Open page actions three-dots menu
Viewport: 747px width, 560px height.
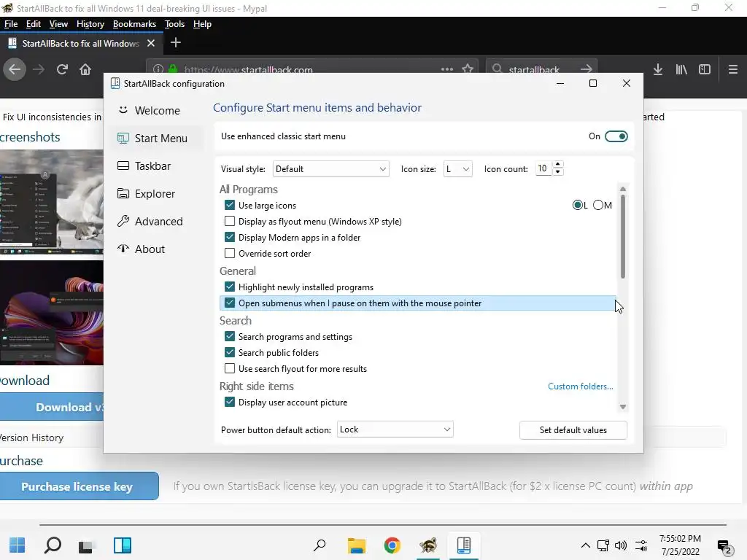tap(447, 69)
